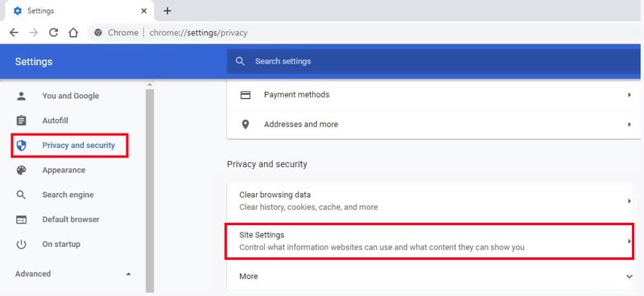
Task: Open Clear browsing data
Action: tap(431, 201)
